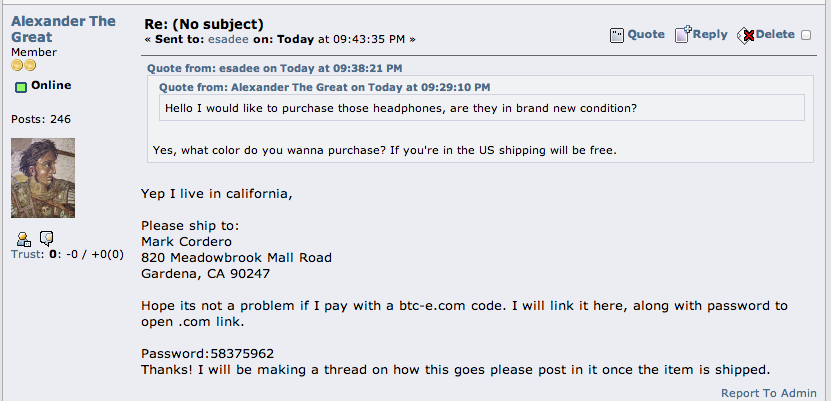The height and width of the screenshot is (401, 831).
Task: Open the Trust rating link
Action: (26, 254)
